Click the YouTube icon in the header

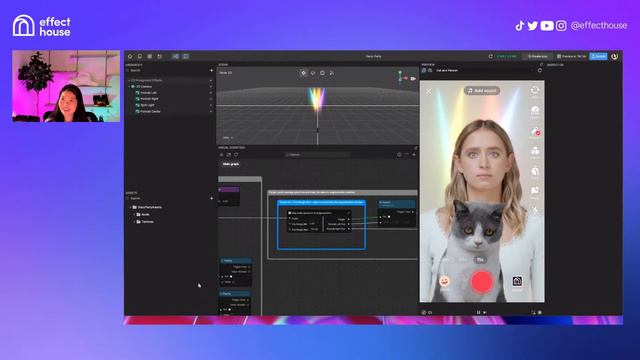coord(547,26)
